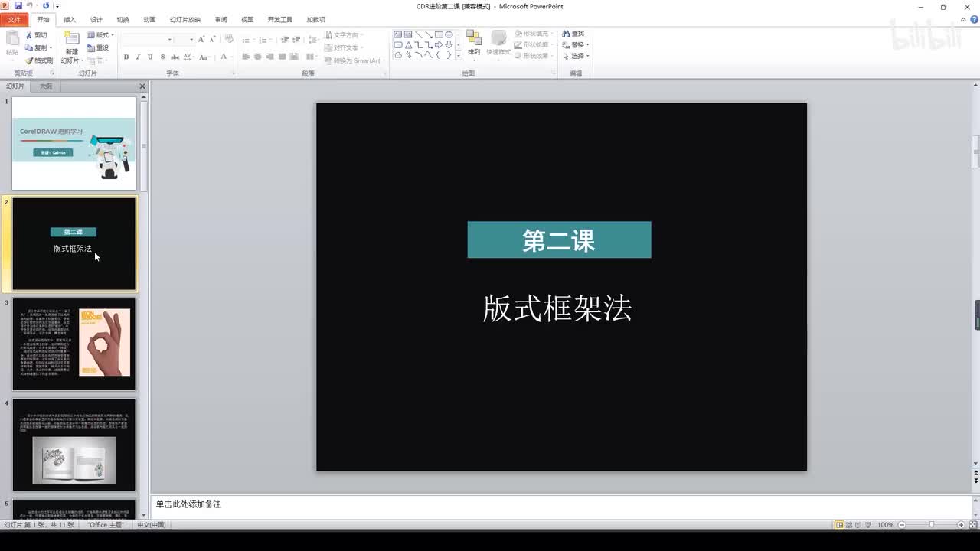This screenshot has width=980, height=551.
Task: Click the Find (查找) button
Action: pos(573,34)
